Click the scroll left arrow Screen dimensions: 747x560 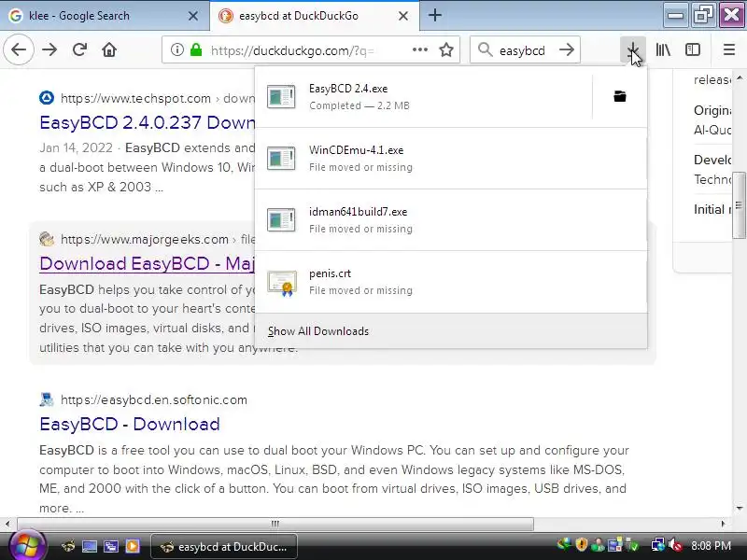(7, 524)
